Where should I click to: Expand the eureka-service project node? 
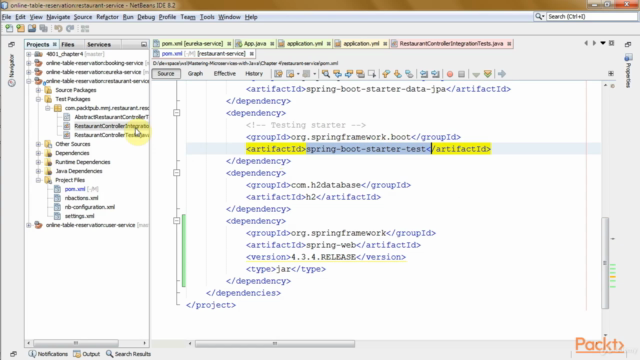coord(29,72)
